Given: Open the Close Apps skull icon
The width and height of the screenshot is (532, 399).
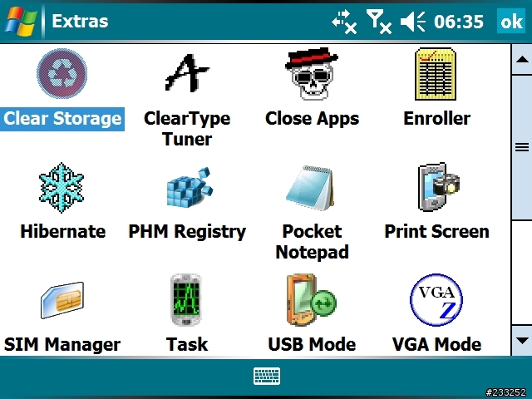Looking at the screenshot, I should click(x=312, y=73).
